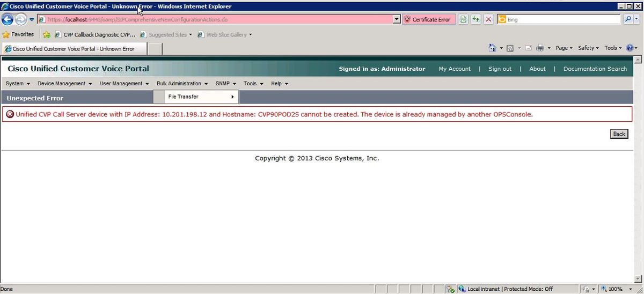Expand the Print options dropdown arrow

[548, 48]
